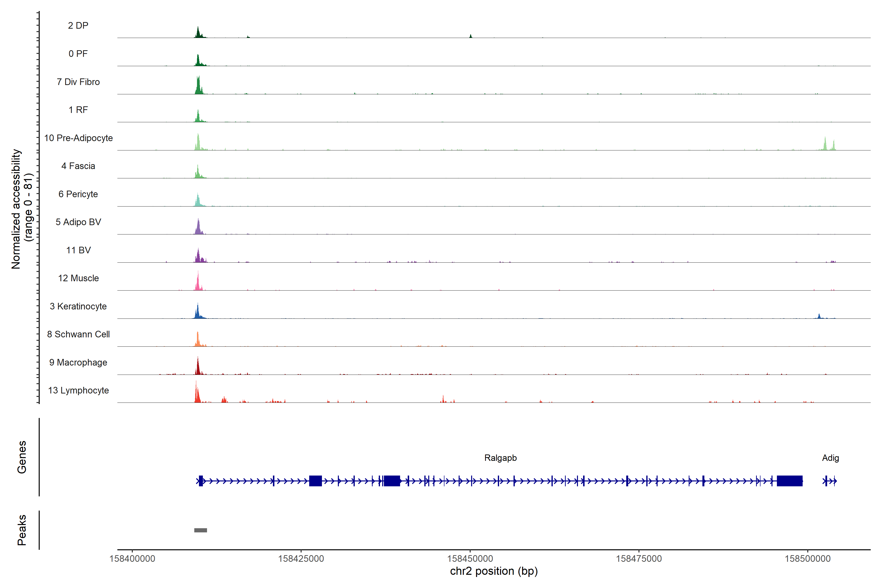Click the Ralgapb gene label
The image size is (882, 588).
[x=500, y=458]
